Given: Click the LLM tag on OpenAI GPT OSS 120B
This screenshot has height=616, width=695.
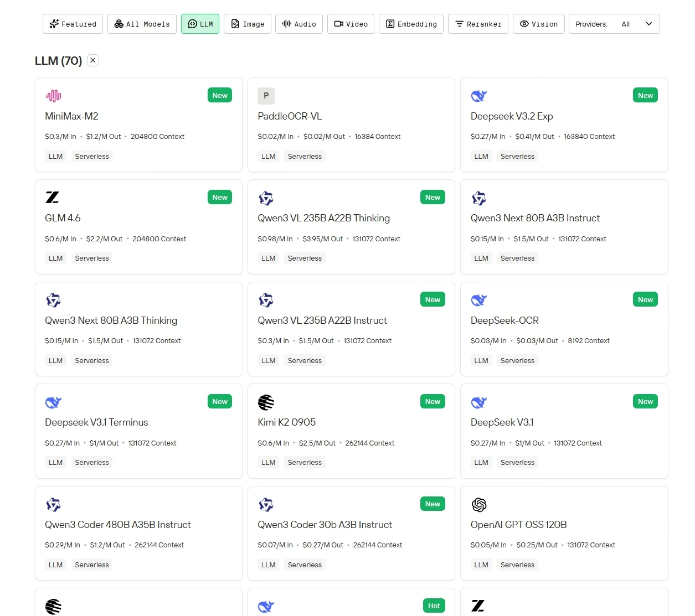Looking at the screenshot, I should [x=481, y=565].
